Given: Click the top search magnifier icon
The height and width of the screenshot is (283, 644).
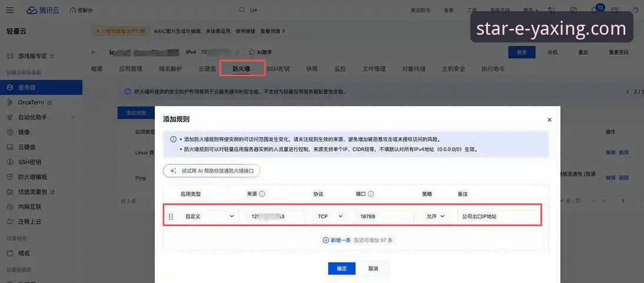Looking at the screenshot, I should (242, 10).
